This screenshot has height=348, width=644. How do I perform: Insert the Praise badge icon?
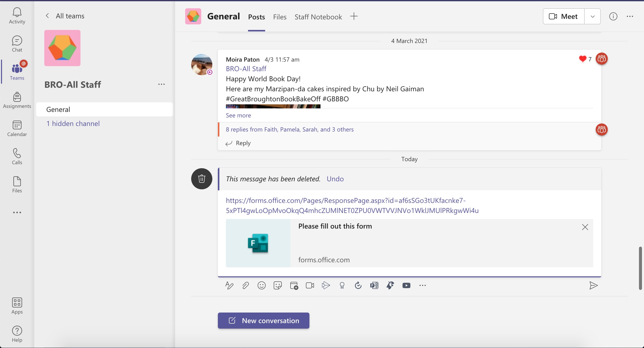pos(342,285)
